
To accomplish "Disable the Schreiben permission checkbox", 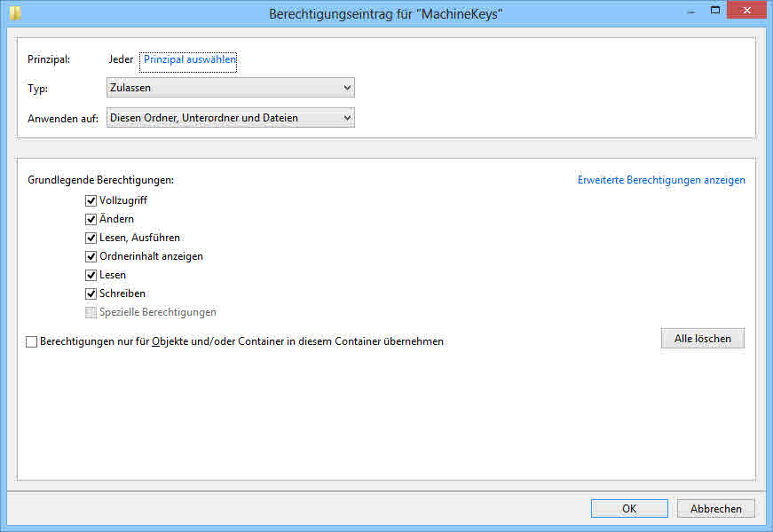I will click(91, 293).
